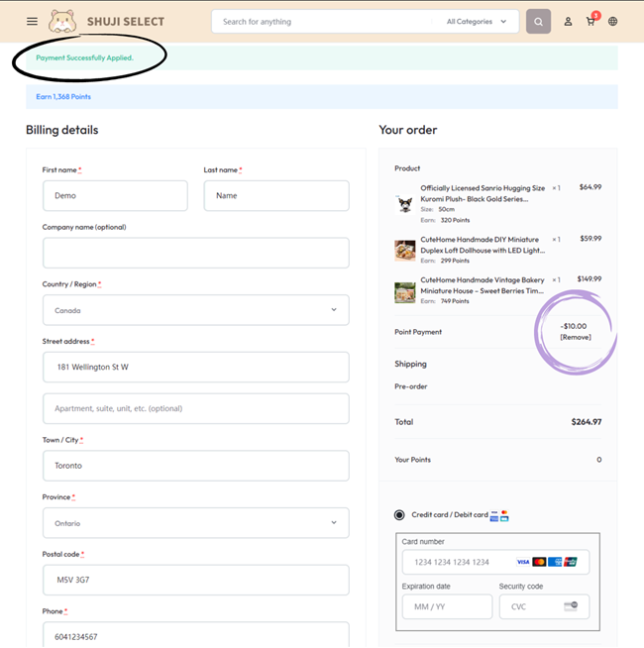Image resolution: width=644 pixels, height=648 pixels.
Task: Click the Pre-order shipping text
Action: [410, 386]
